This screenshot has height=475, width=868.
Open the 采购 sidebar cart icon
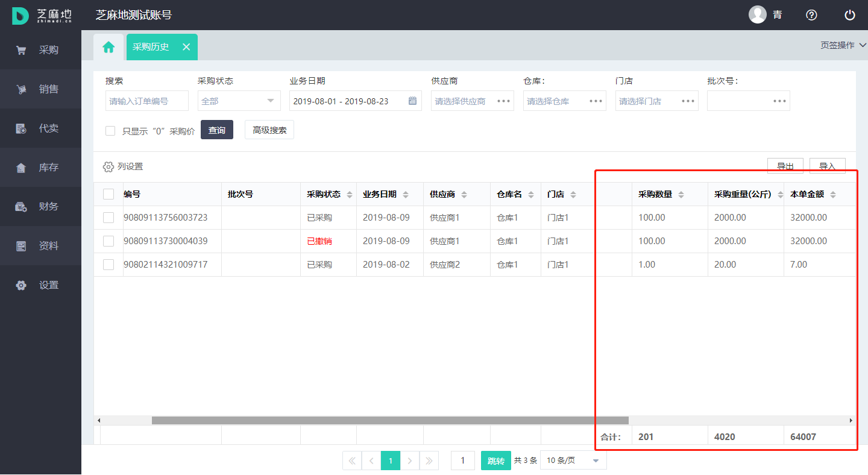click(x=21, y=51)
